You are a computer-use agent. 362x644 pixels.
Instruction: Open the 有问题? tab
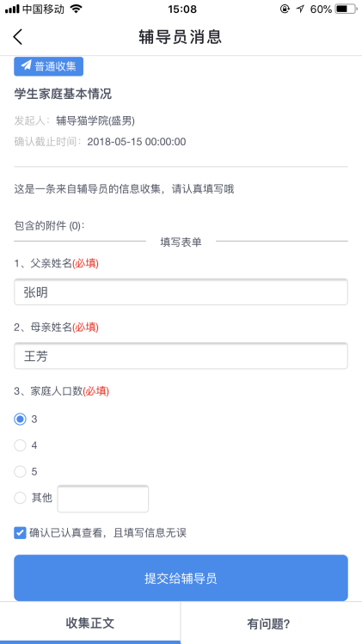coord(271,623)
